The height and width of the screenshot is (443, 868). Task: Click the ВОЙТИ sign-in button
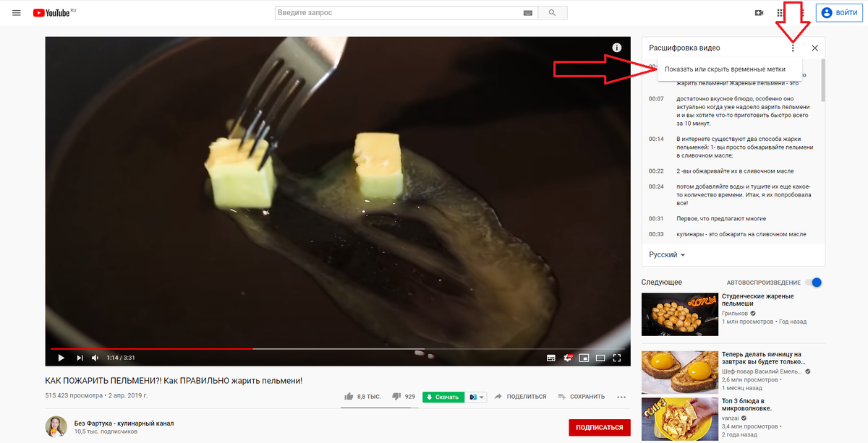(x=838, y=13)
